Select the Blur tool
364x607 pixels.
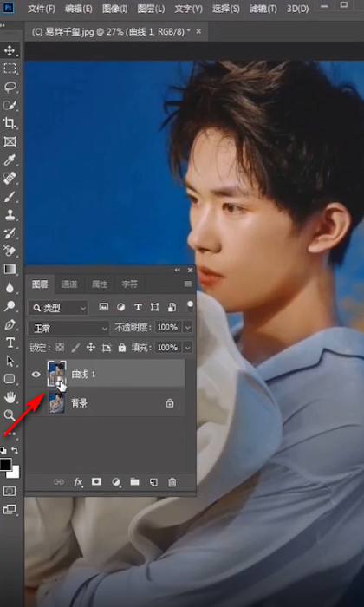10,288
